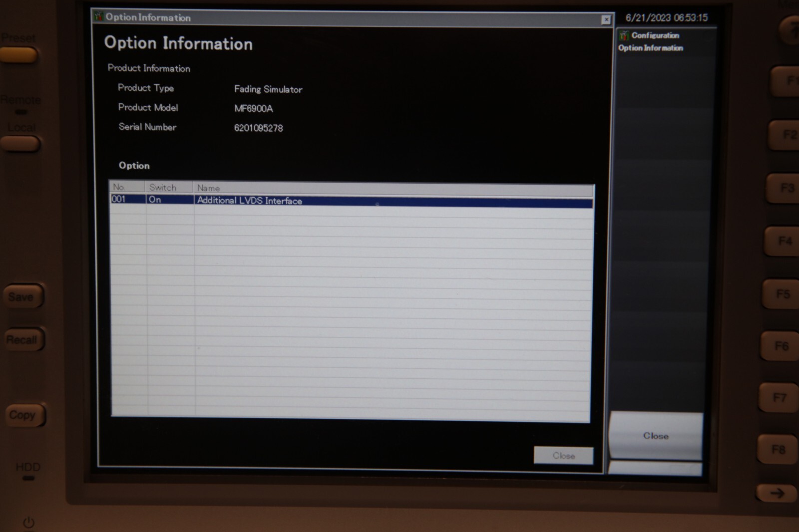Click the Fading Simulator product type value

[268, 89]
